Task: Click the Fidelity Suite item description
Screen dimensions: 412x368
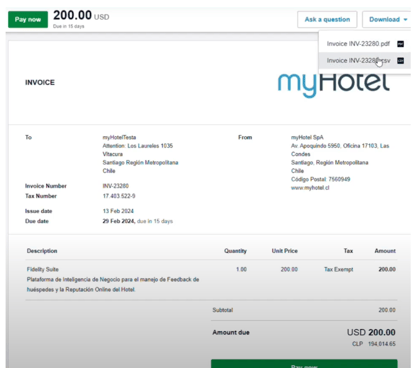Action: coord(43,269)
